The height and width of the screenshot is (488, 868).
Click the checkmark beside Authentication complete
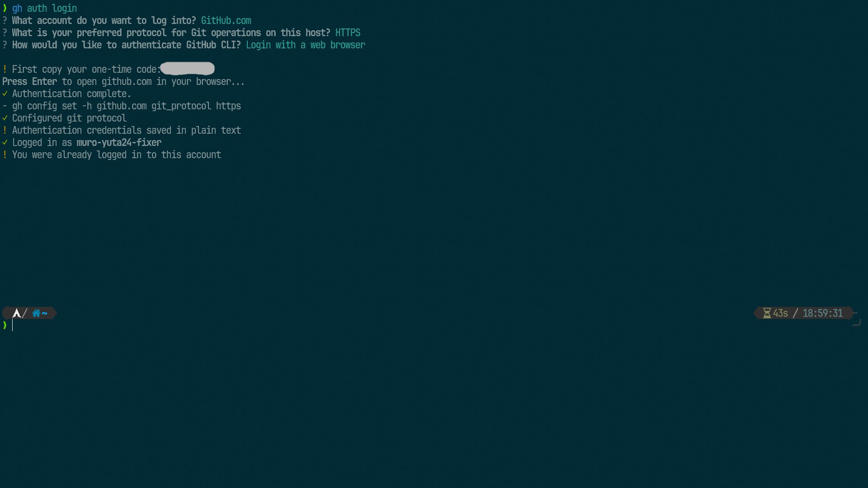(5, 94)
